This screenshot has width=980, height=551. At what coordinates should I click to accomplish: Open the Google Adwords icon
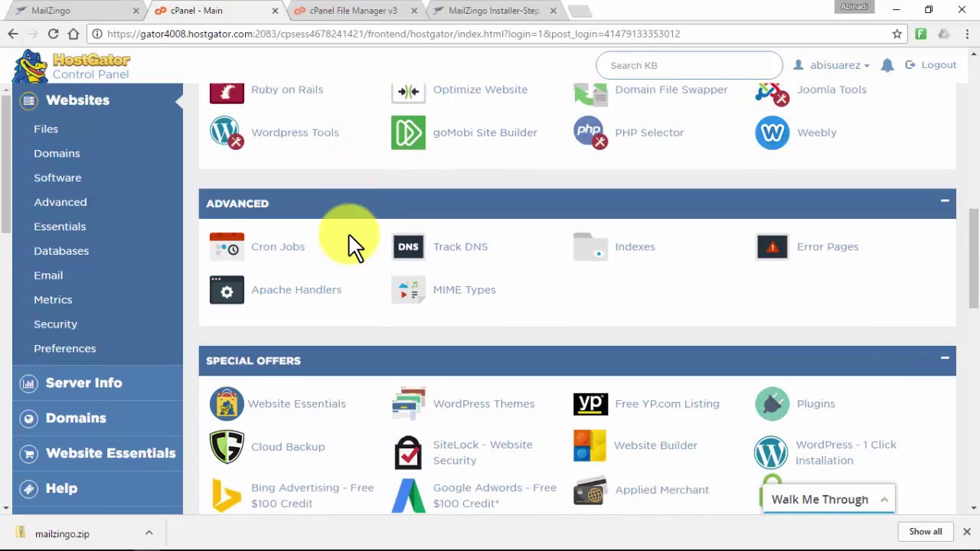click(x=408, y=495)
